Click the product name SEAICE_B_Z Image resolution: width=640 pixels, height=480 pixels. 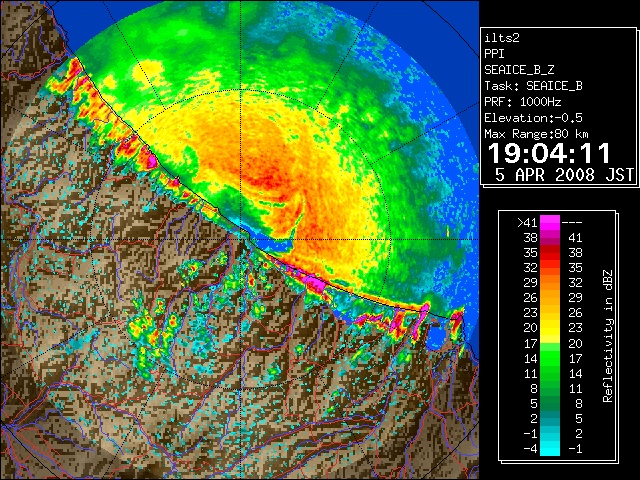[x=519, y=70]
